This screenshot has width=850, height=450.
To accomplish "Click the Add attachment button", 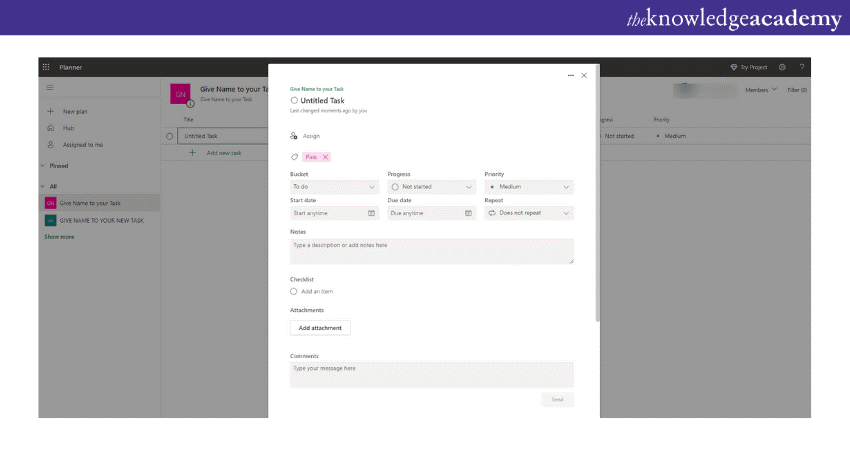I will click(x=320, y=328).
